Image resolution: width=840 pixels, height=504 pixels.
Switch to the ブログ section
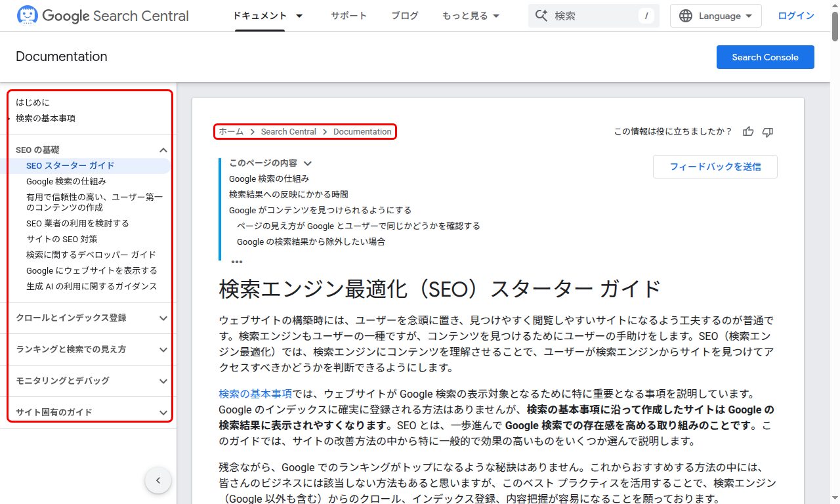404,16
